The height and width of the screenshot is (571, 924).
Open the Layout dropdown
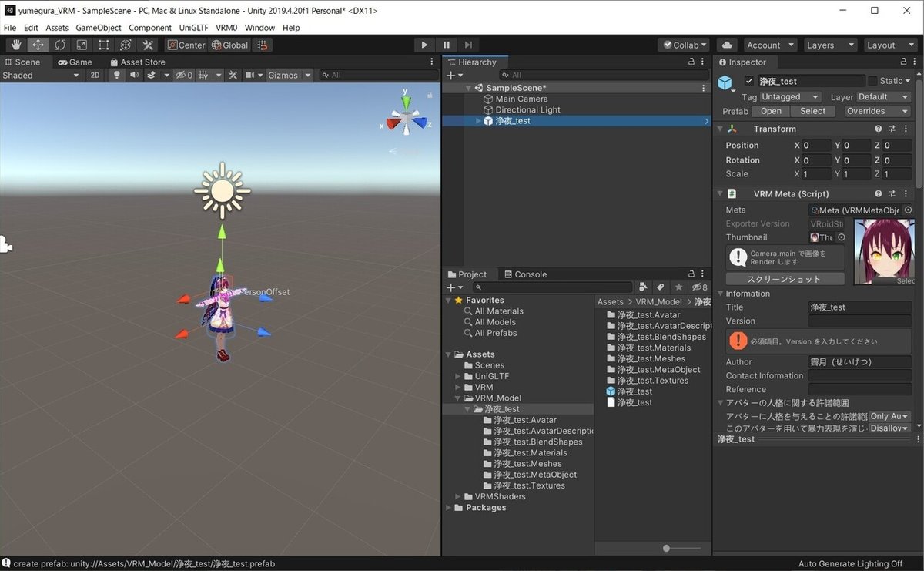click(890, 45)
